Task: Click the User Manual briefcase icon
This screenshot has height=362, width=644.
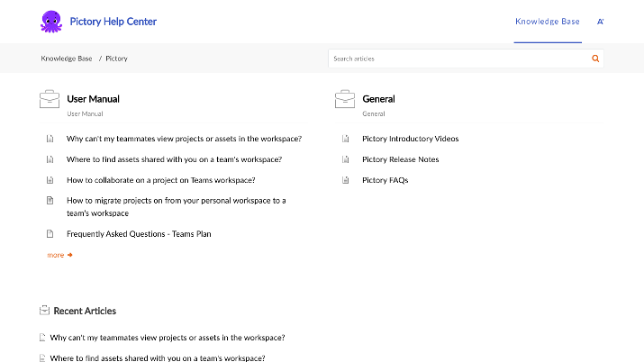Action: pos(50,99)
